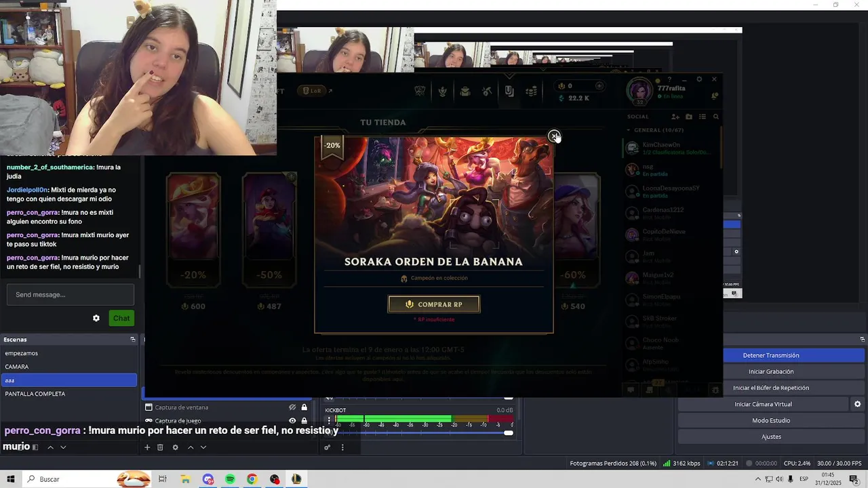
Task: Collapse the GENERAL (10/67) friends group
Action: (655, 130)
